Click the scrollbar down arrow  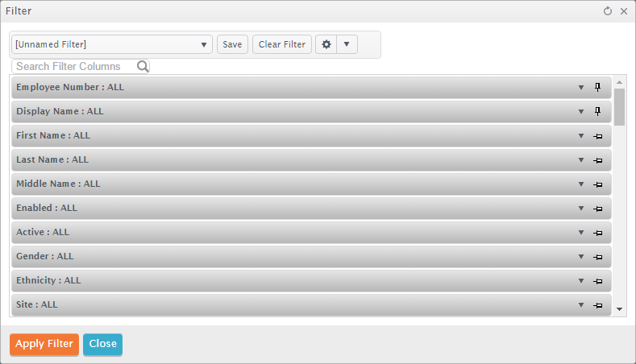pyautogui.click(x=619, y=309)
